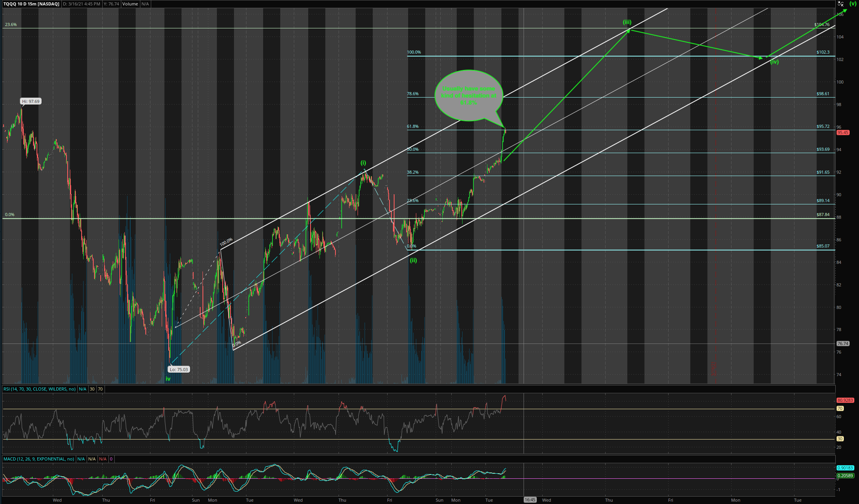
Task: Select the (i) wave label at peak
Action: [x=363, y=163]
